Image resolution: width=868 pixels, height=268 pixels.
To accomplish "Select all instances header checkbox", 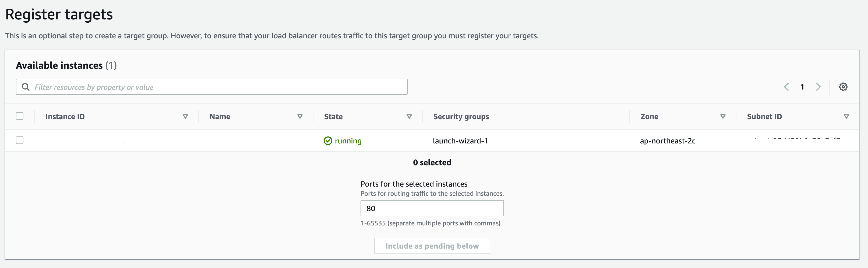I will coord(20,116).
